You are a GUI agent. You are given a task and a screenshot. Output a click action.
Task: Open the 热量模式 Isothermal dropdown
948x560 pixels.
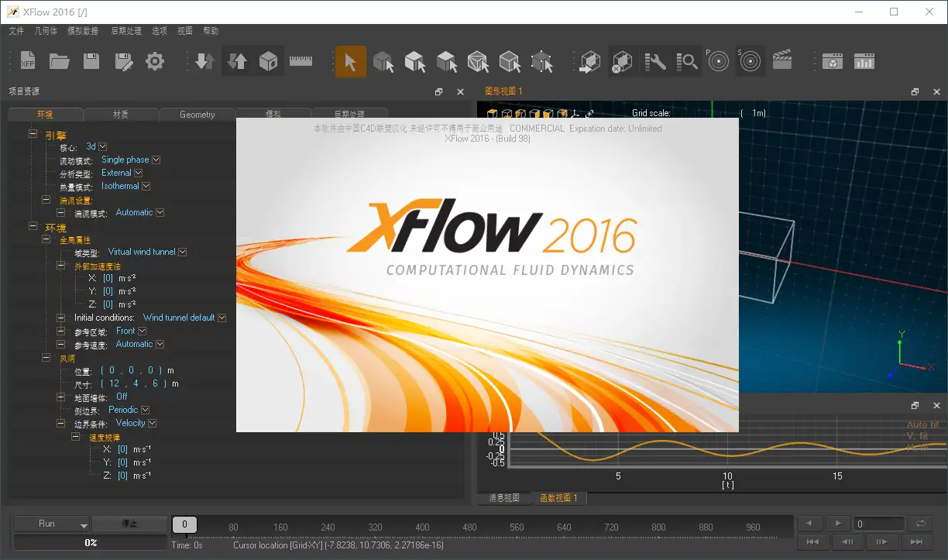click(x=146, y=186)
